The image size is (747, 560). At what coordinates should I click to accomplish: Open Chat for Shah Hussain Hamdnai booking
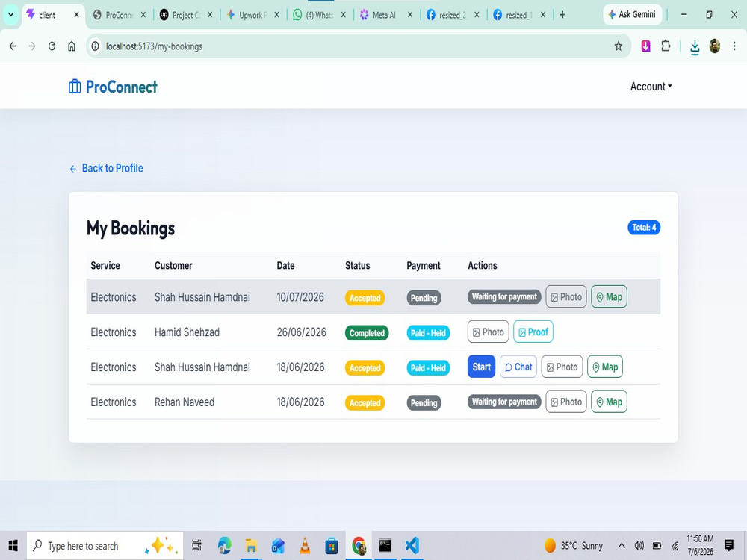(518, 367)
